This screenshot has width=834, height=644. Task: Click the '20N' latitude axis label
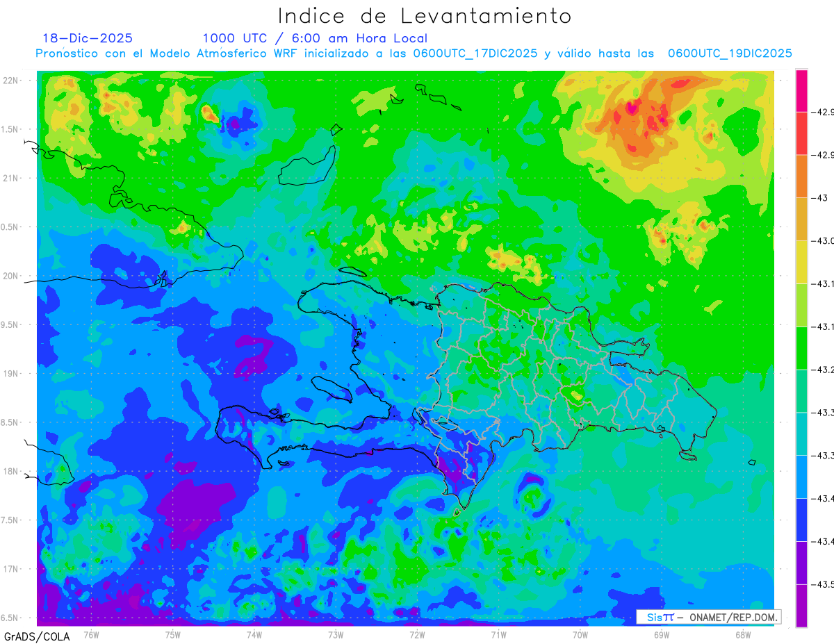[x=10, y=276]
